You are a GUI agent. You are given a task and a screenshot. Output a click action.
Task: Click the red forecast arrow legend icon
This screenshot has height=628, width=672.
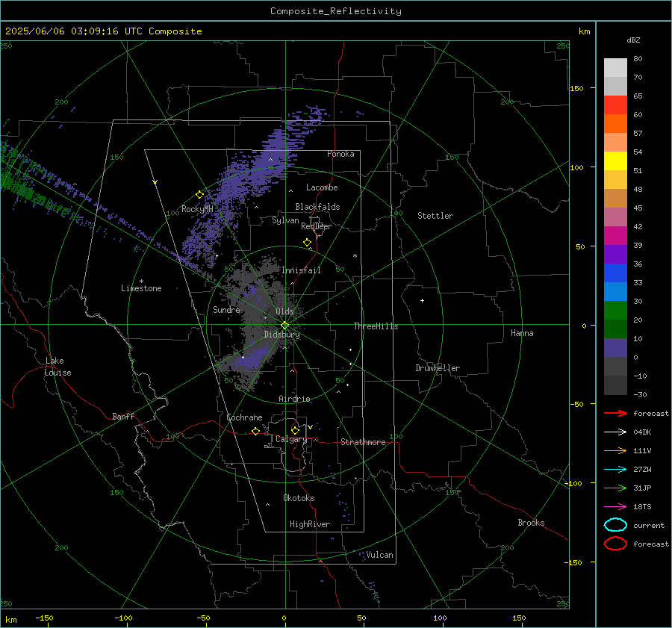click(615, 413)
